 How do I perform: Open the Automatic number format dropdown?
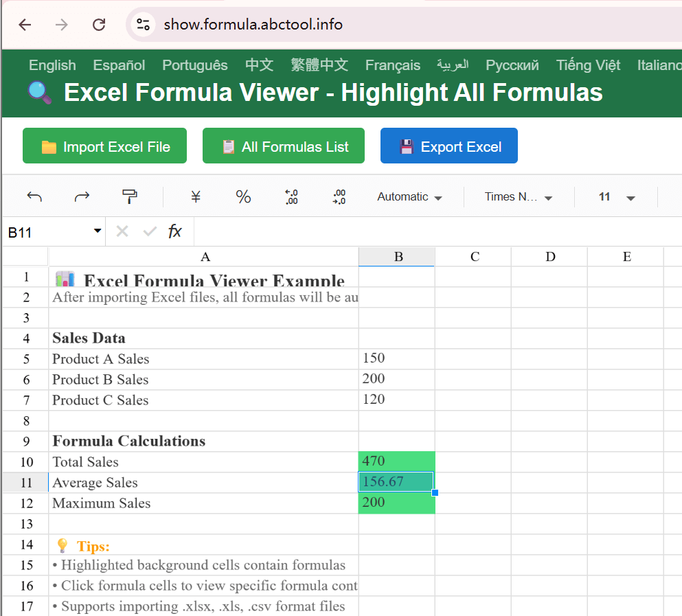click(409, 196)
